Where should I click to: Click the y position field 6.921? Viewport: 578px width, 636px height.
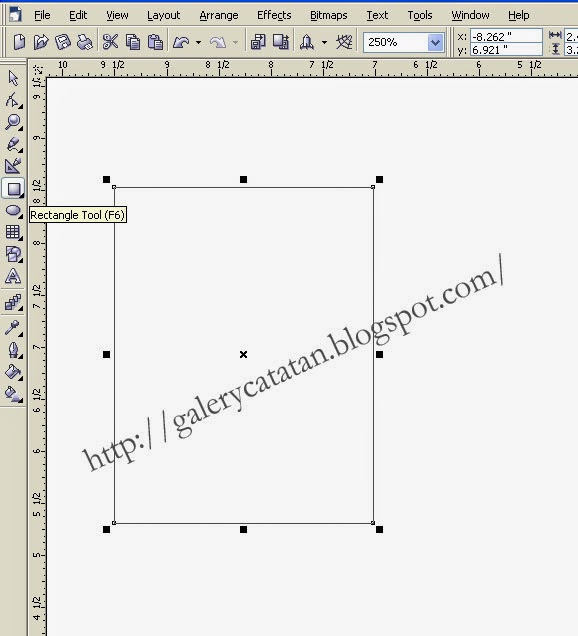[506, 50]
